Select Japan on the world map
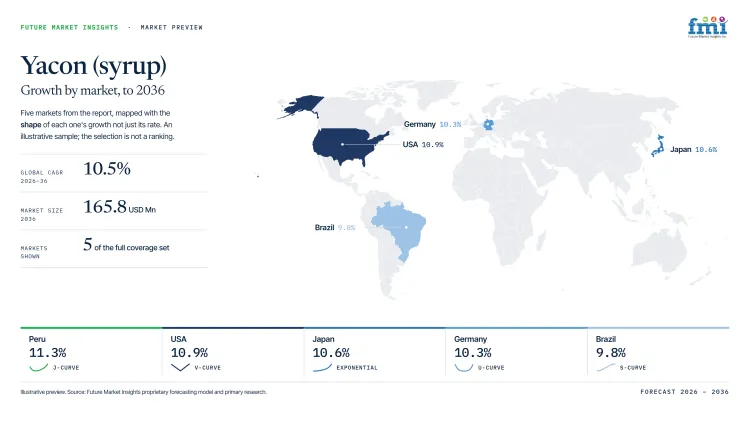Viewport: 750px width, 421px height. click(658, 146)
